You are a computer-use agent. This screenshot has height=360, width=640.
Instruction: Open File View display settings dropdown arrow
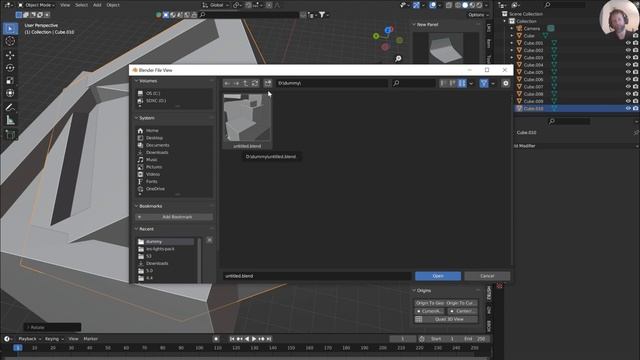click(471, 83)
